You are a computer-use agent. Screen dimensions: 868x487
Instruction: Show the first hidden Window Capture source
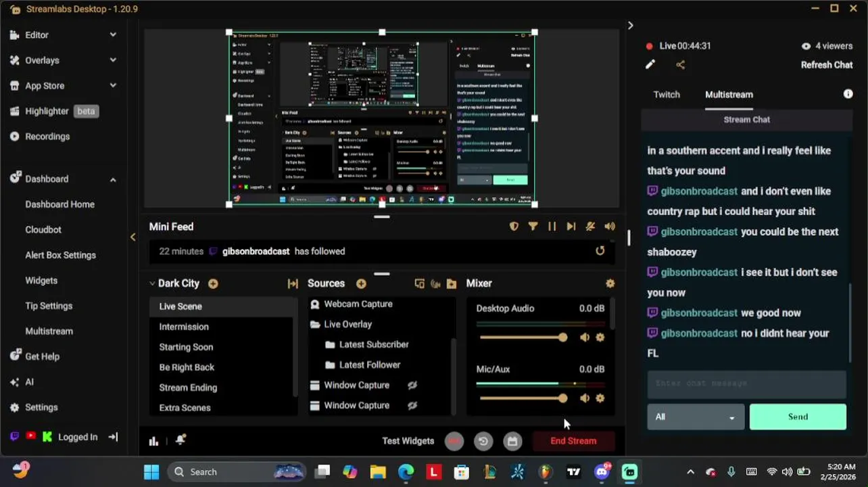click(x=412, y=386)
